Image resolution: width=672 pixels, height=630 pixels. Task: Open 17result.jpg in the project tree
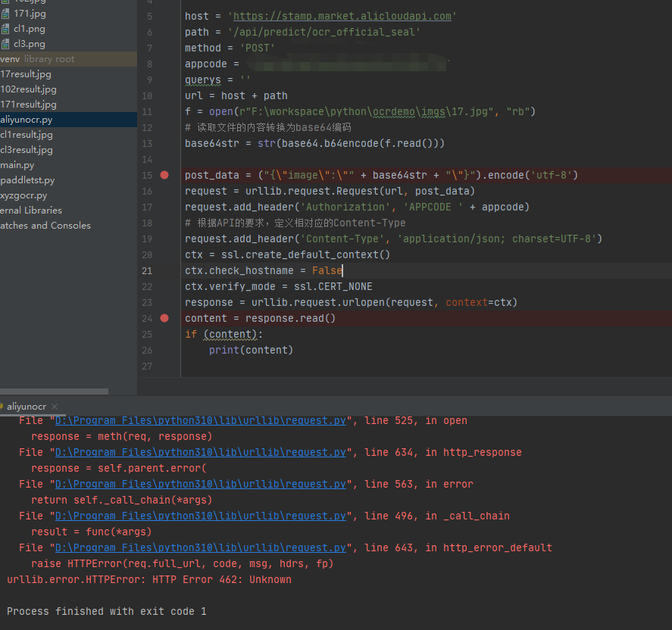click(26, 74)
